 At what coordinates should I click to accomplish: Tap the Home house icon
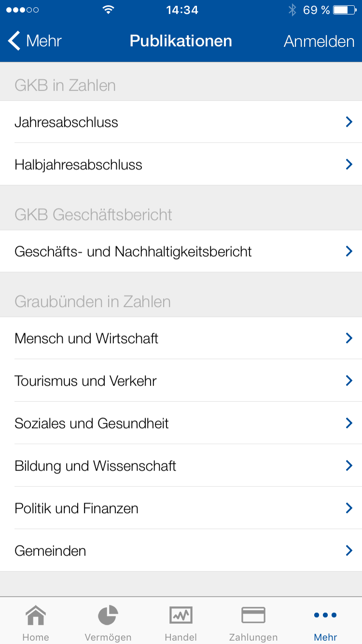(x=36, y=616)
